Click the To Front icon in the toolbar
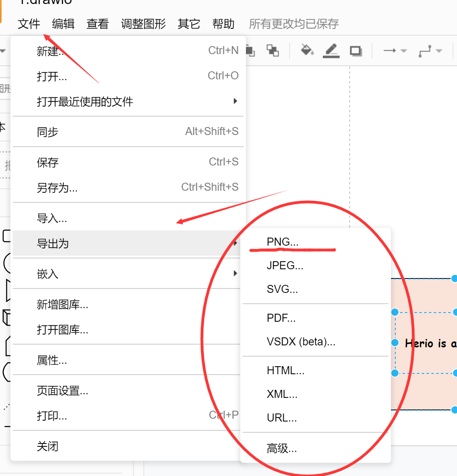The width and height of the screenshot is (457, 476). [250, 51]
